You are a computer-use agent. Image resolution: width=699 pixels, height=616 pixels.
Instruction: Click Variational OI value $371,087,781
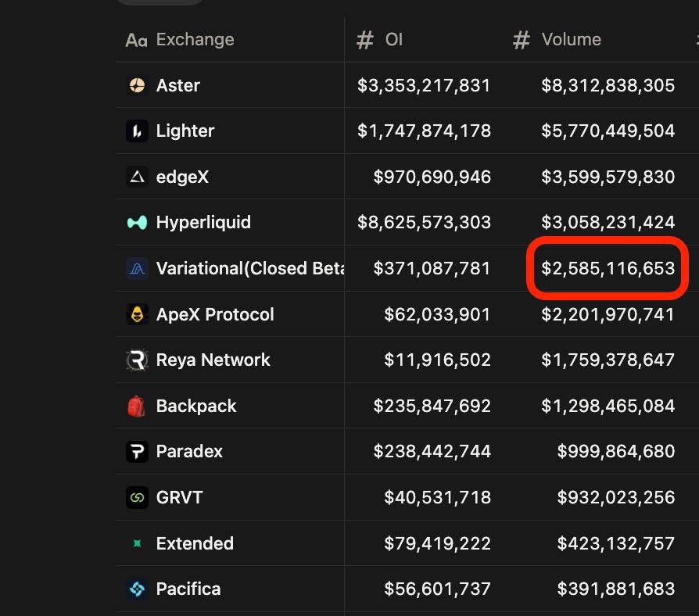(432, 268)
